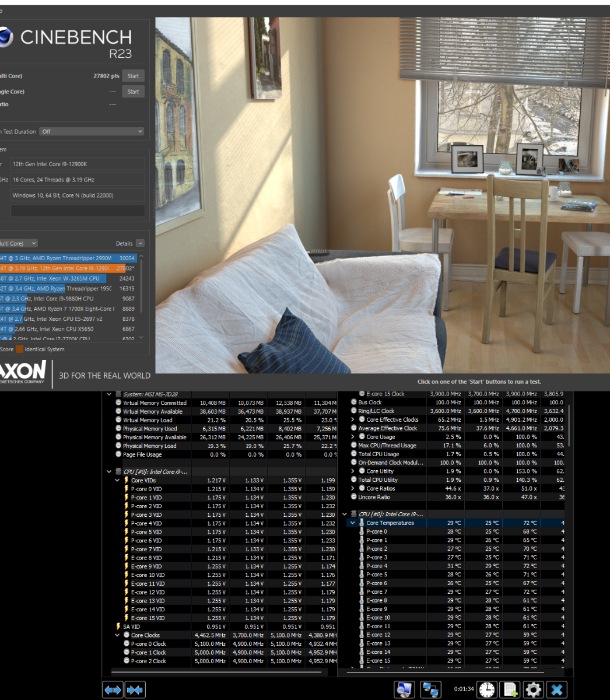610x700 pixels.
Task: Click the lightning bolt icon beside P-core 0 VID
Action: (x=126, y=489)
